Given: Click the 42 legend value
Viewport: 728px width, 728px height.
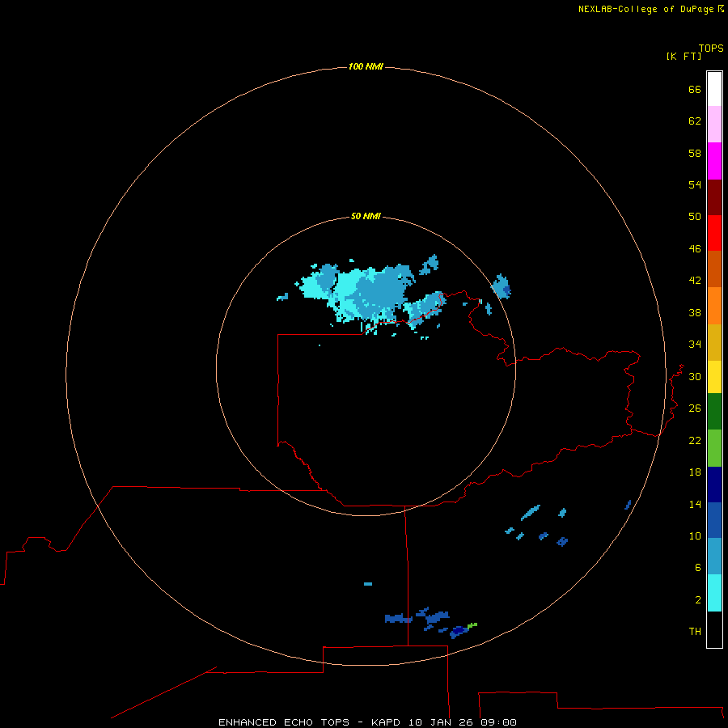Looking at the screenshot, I should pos(695,281).
